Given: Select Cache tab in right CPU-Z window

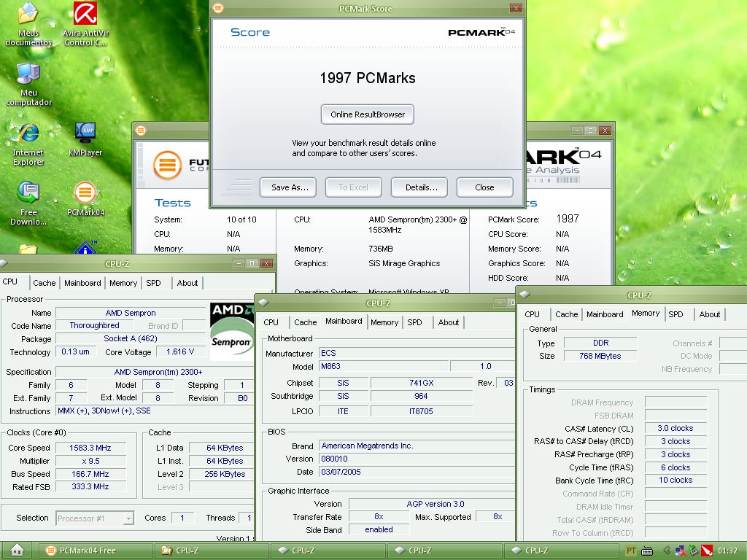Looking at the screenshot, I should click(566, 314).
